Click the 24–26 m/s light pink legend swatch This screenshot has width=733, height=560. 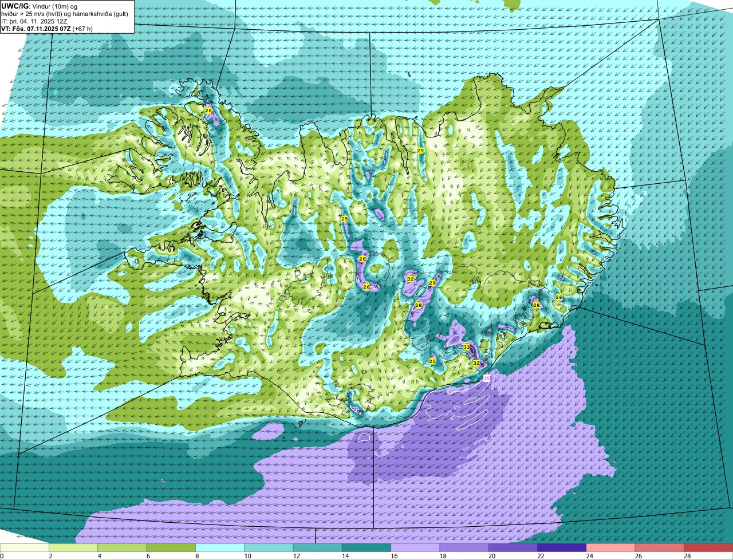611,548
